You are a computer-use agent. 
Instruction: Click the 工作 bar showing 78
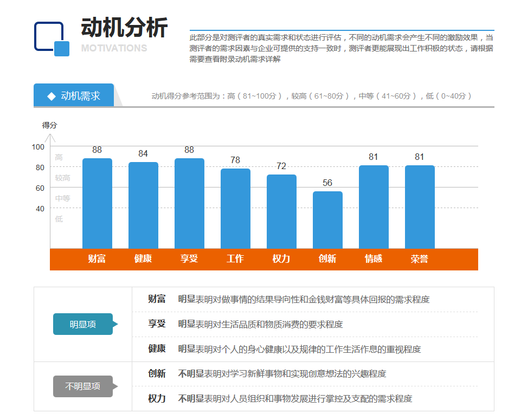[x=235, y=208]
